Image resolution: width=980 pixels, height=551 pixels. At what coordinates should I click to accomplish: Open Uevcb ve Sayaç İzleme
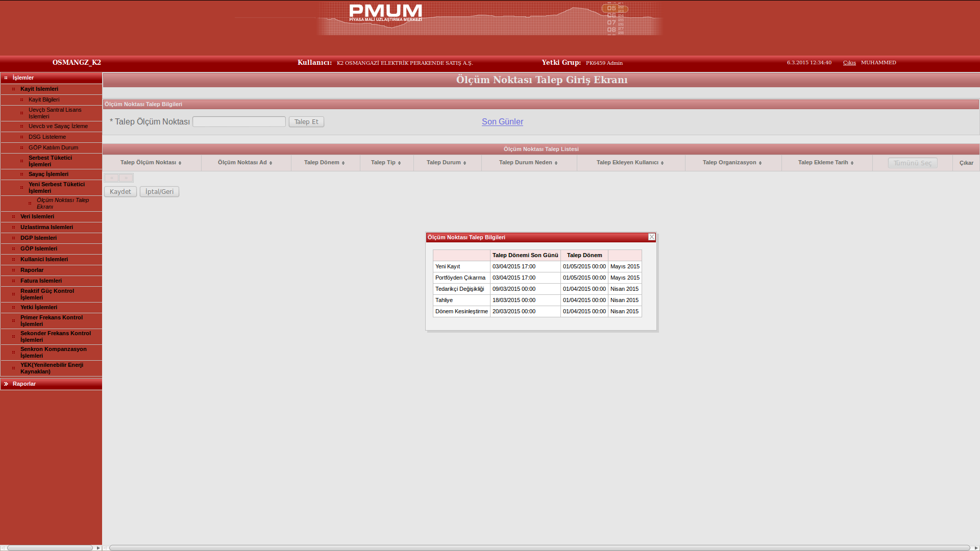point(58,127)
